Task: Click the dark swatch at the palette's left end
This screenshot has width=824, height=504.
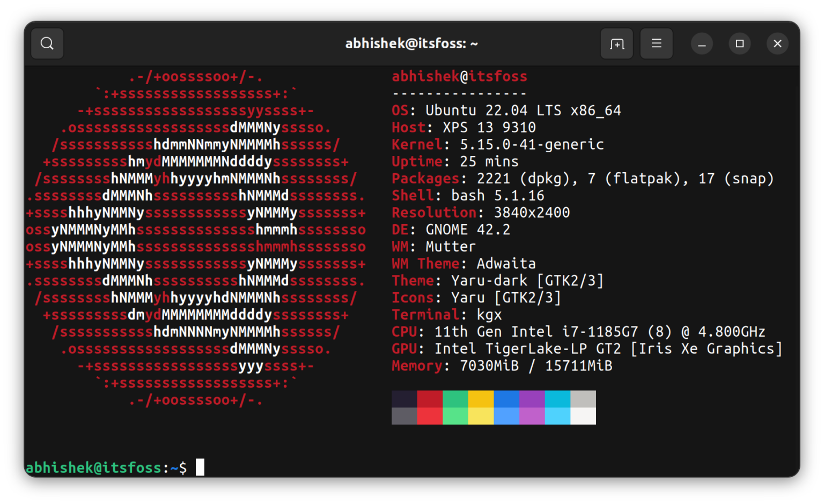Action: coord(404,399)
